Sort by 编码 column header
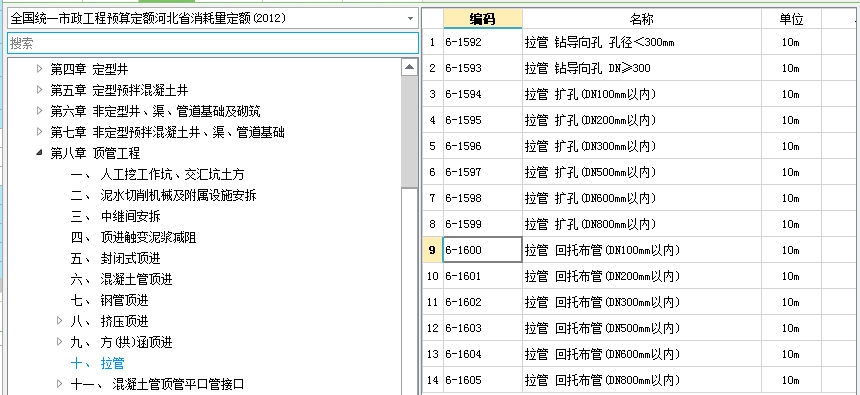This screenshot has width=860, height=395. 483,19
